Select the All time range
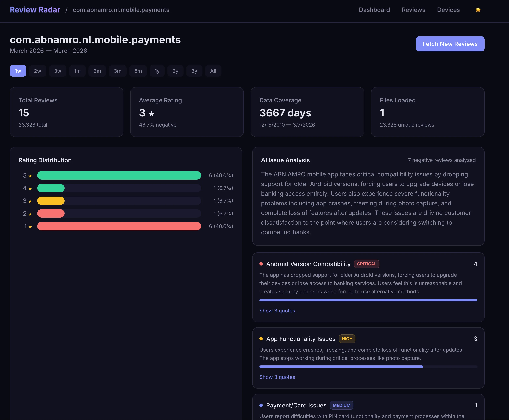 click(x=213, y=71)
